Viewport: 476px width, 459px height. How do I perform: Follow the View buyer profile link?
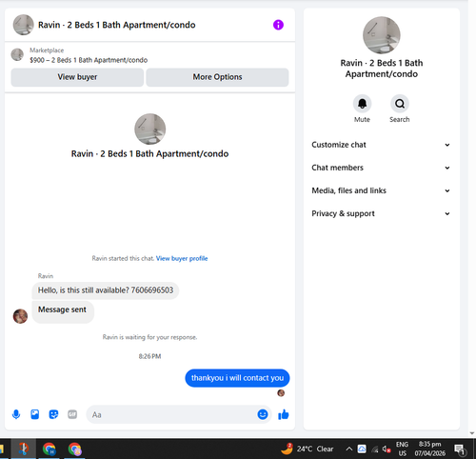(x=182, y=258)
